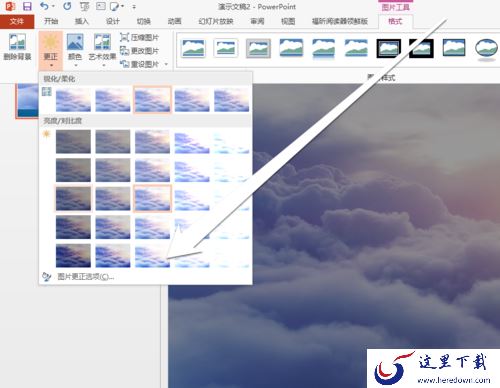Switch to the Format (格式) tab
This screenshot has height=388, width=500.
point(395,21)
